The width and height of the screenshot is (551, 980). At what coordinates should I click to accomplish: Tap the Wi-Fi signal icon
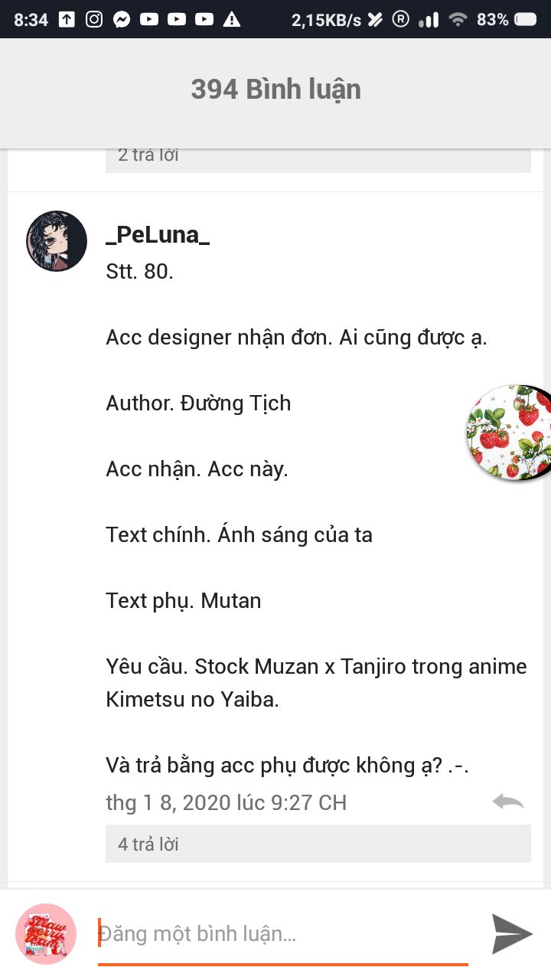click(458, 19)
